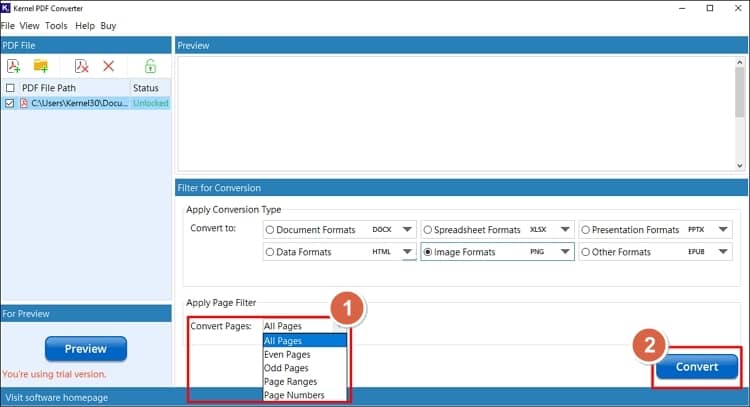The width and height of the screenshot is (750, 407).
Task: Minimize the Kernel PDF Converter window
Action: [682, 8]
